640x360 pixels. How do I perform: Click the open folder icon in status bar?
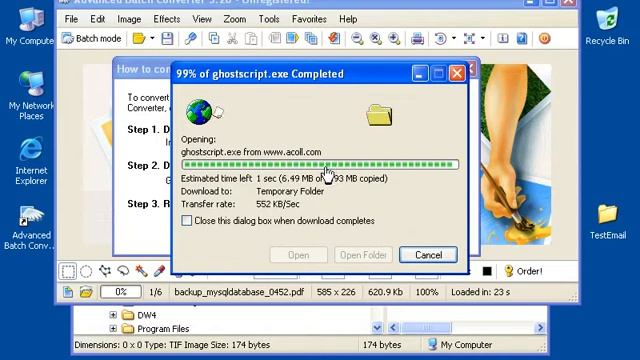[x=86, y=292]
